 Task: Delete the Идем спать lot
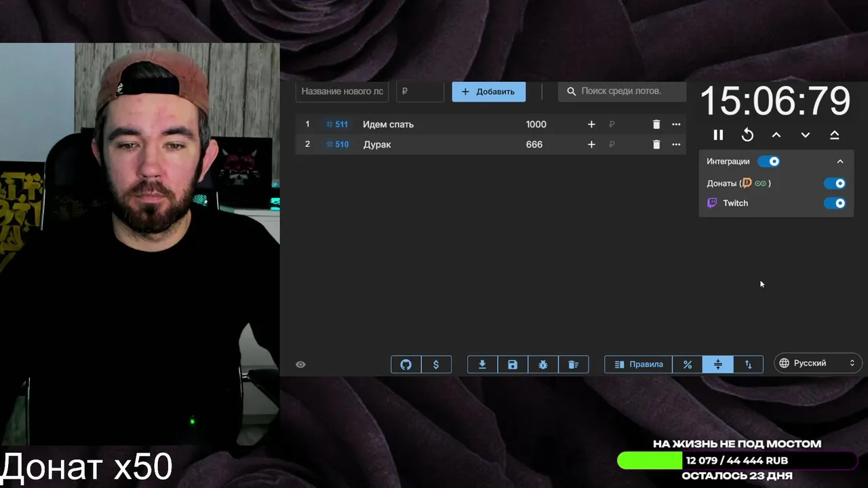[x=656, y=124]
